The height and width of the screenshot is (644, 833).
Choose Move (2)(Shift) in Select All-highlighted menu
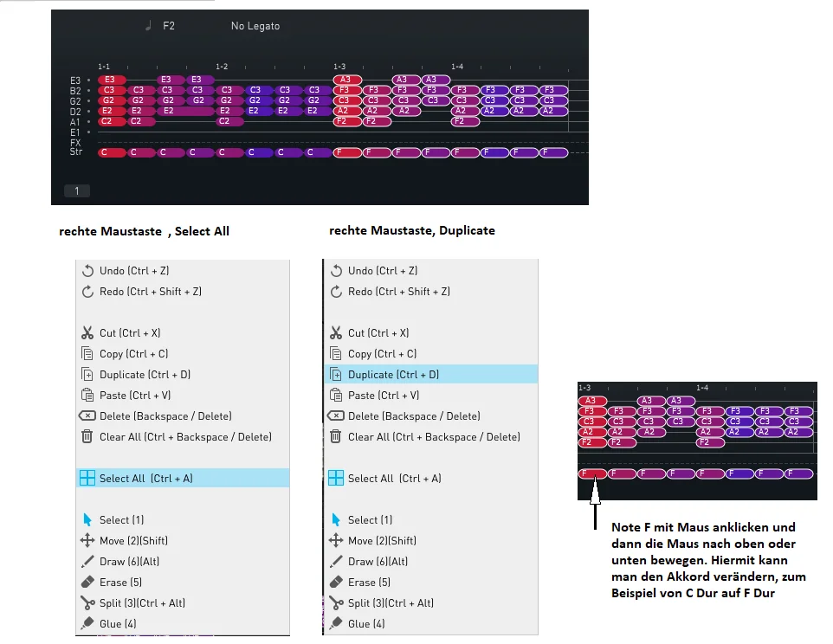tap(133, 540)
